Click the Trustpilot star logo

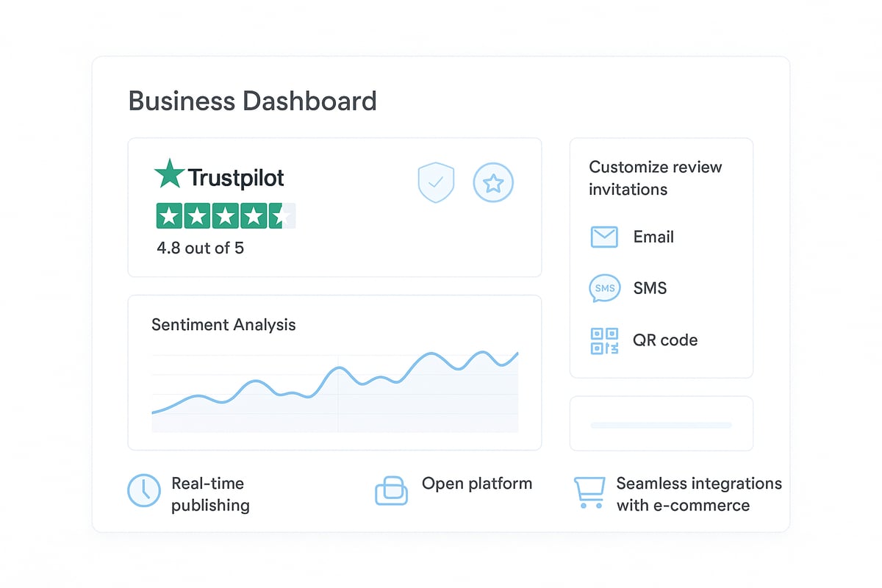pyautogui.click(x=168, y=175)
